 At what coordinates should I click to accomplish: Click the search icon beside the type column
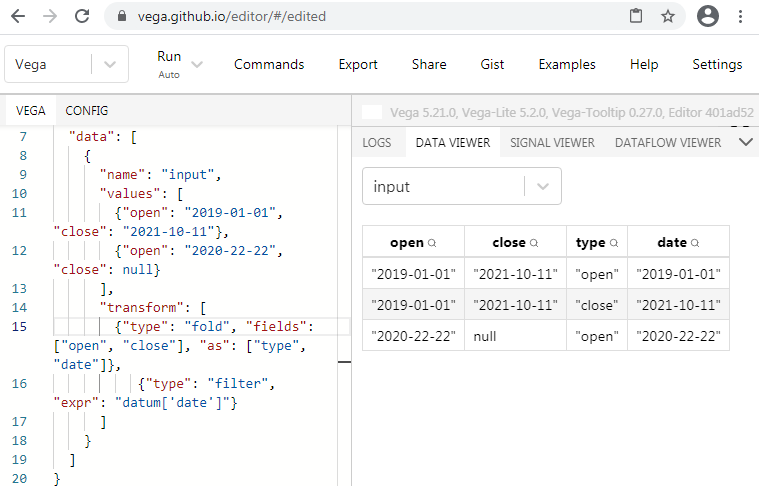(x=612, y=243)
